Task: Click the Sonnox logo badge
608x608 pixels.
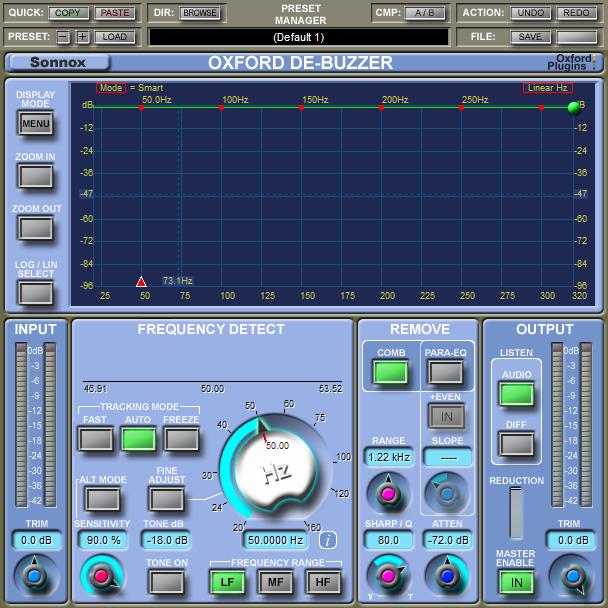Action: tap(58, 62)
